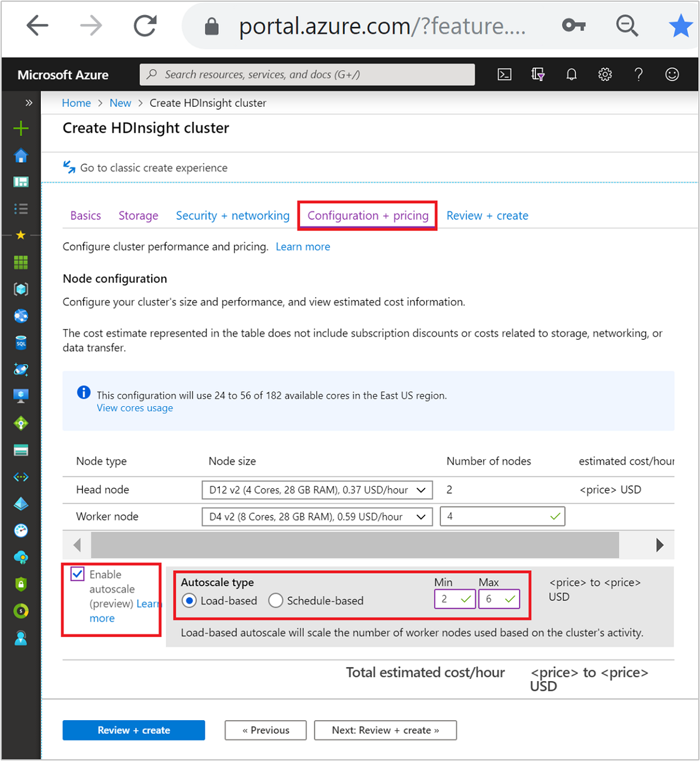Open Resource groups cube icon
This screenshot has height=761, width=700.
click(x=21, y=289)
